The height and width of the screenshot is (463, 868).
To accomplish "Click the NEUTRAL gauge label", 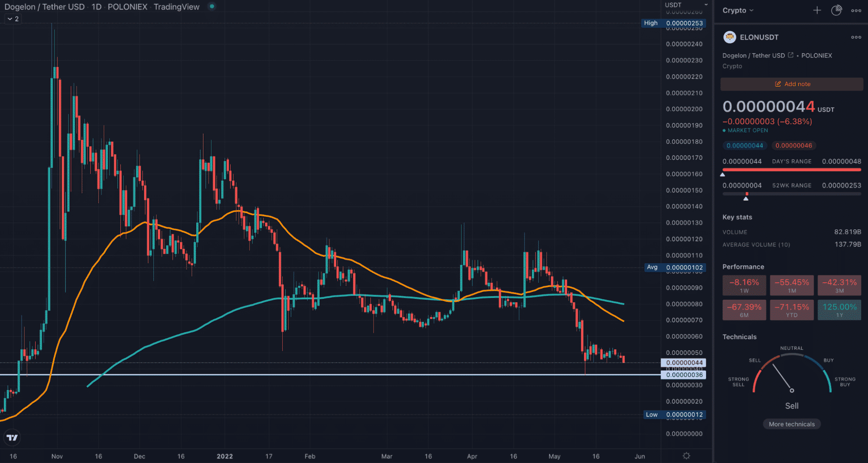I will tap(792, 348).
